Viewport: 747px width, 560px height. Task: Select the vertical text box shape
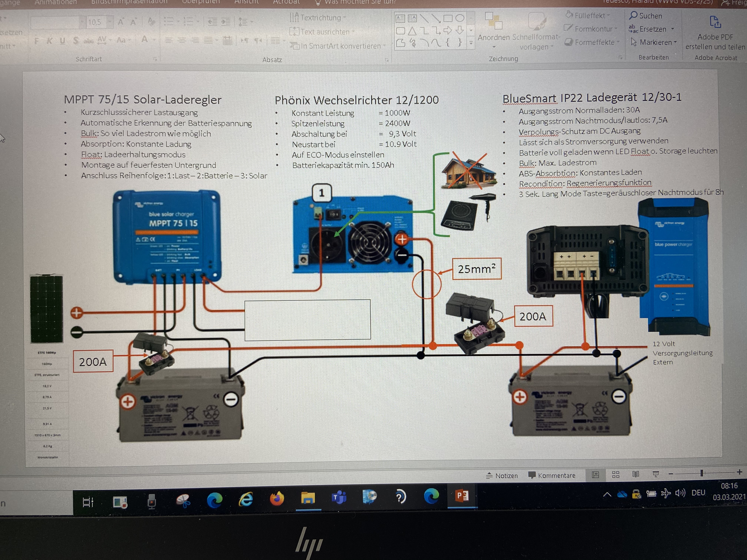412,18
